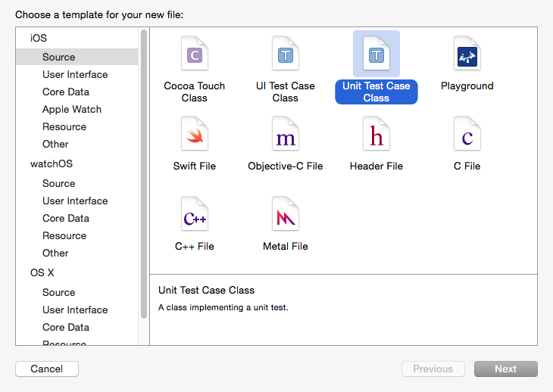Image resolution: width=553 pixels, height=392 pixels.
Task: Click the OS X section header
Action: coord(42,272)
